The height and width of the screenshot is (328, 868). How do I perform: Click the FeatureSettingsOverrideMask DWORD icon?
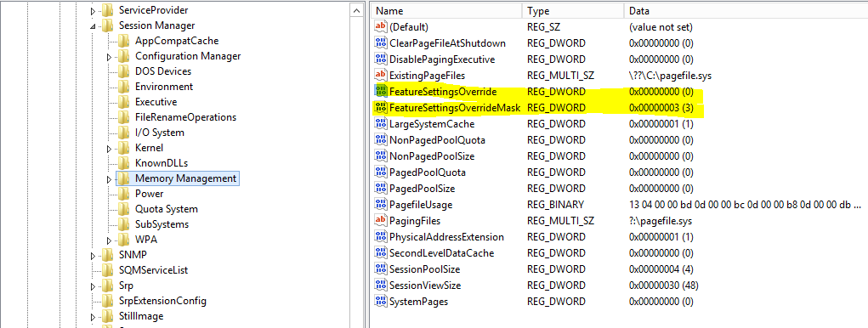(381, 107)
